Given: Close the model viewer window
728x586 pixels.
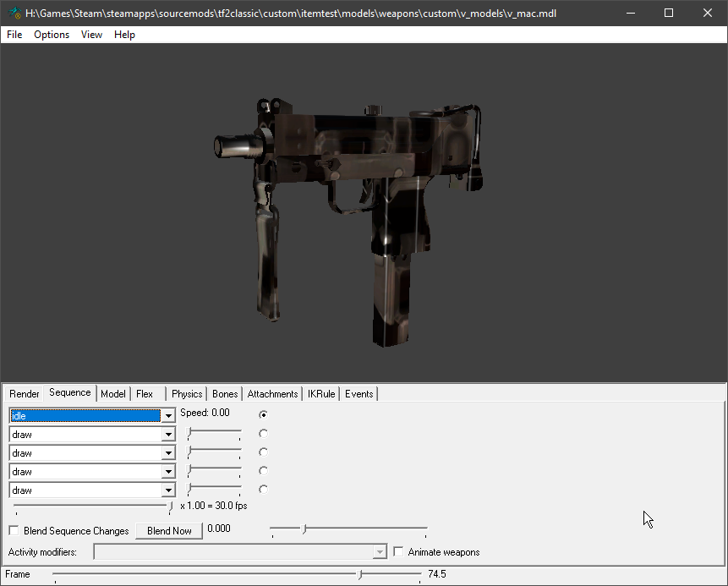Looking at the screenshot, I should (707, 13).
